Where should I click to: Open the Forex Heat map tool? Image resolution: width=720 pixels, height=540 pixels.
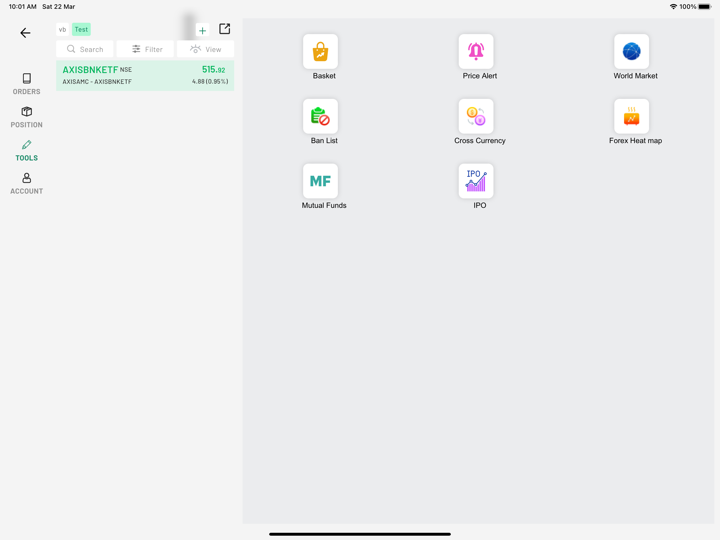631,116
